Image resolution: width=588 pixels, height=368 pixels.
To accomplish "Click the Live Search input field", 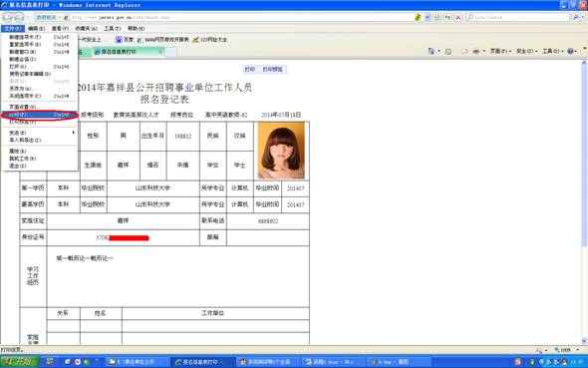I will (x=518, y=17).
